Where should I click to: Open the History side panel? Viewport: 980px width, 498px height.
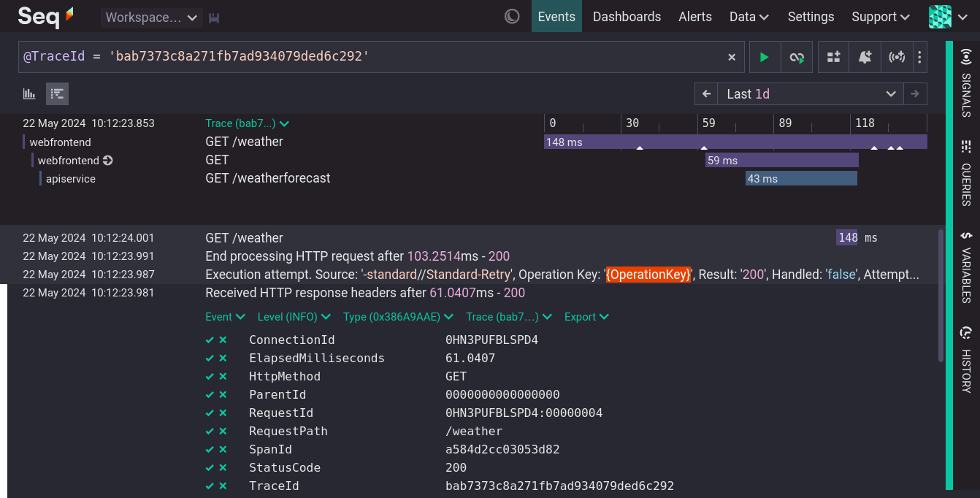[x=966, y=359]
